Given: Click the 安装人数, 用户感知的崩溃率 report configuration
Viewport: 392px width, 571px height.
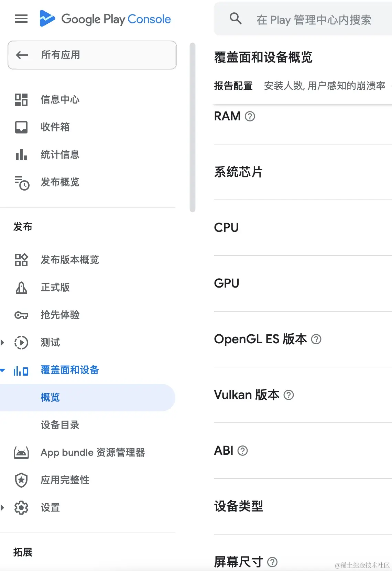Looking at the screenshot, I should [325, 86].
